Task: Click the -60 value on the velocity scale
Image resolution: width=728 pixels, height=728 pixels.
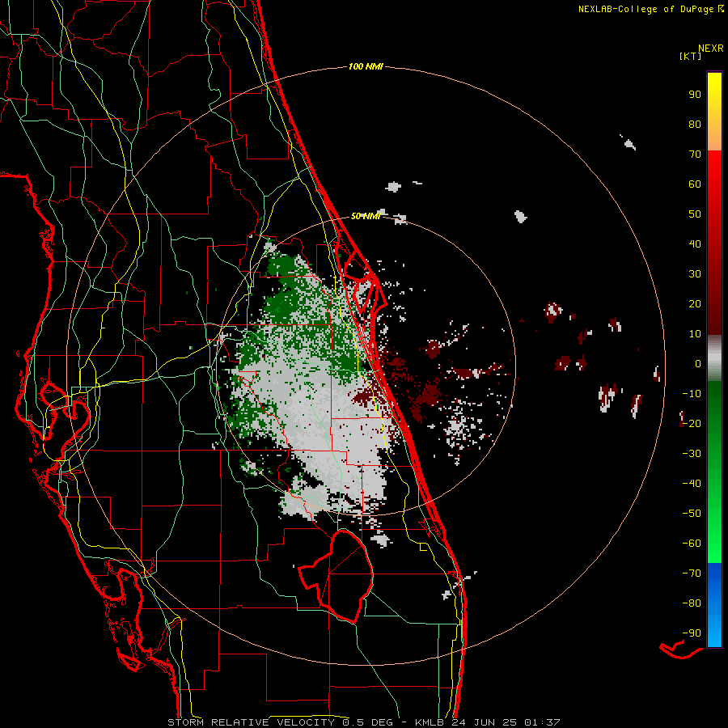Action: pyautogui.click(x=692, y=544)
